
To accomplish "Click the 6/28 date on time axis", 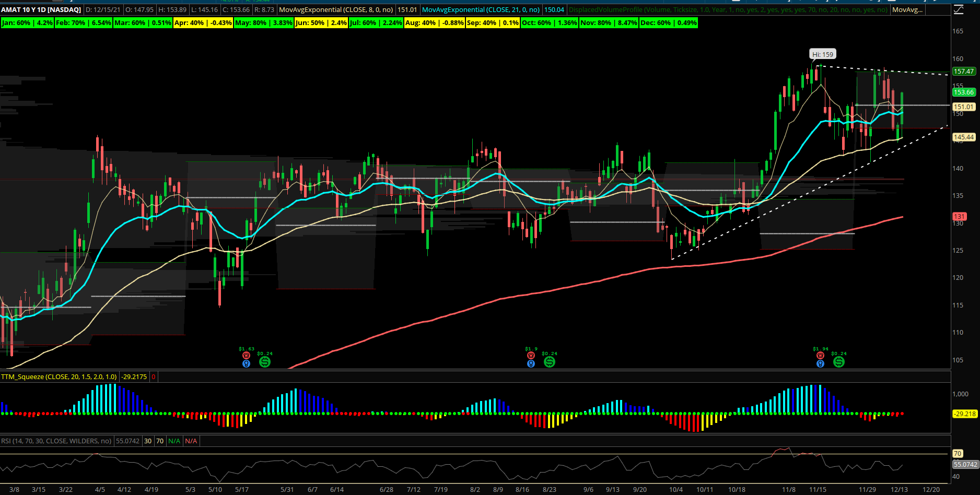I will pyautogui.click(x=387, y=489).
